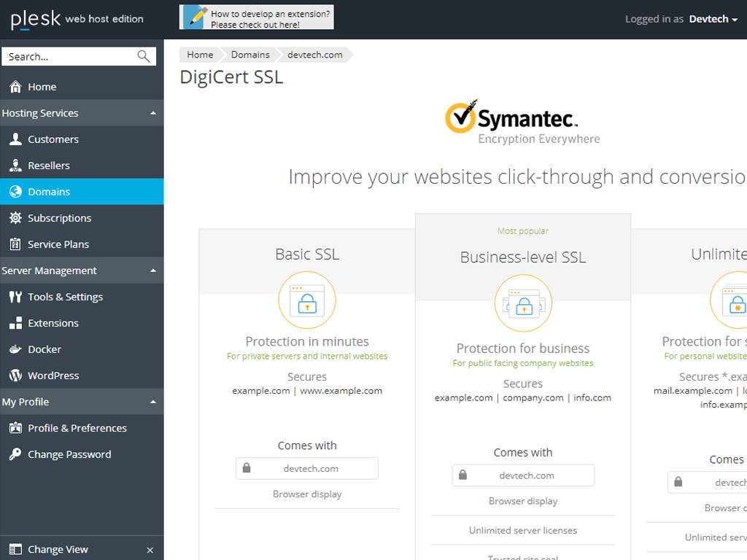747x560 pixels.
Task: Collapse the Hosting Services section
Action: point(152,113)
